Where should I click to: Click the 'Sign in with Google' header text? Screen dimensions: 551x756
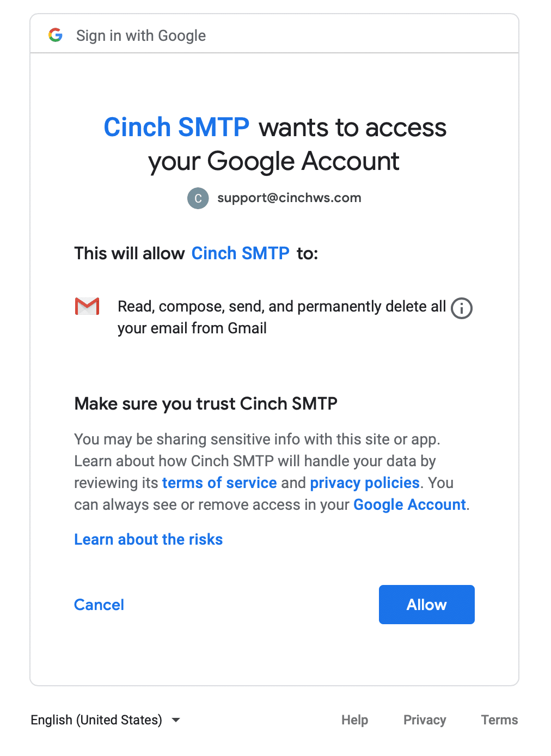[x=141, y=36]
